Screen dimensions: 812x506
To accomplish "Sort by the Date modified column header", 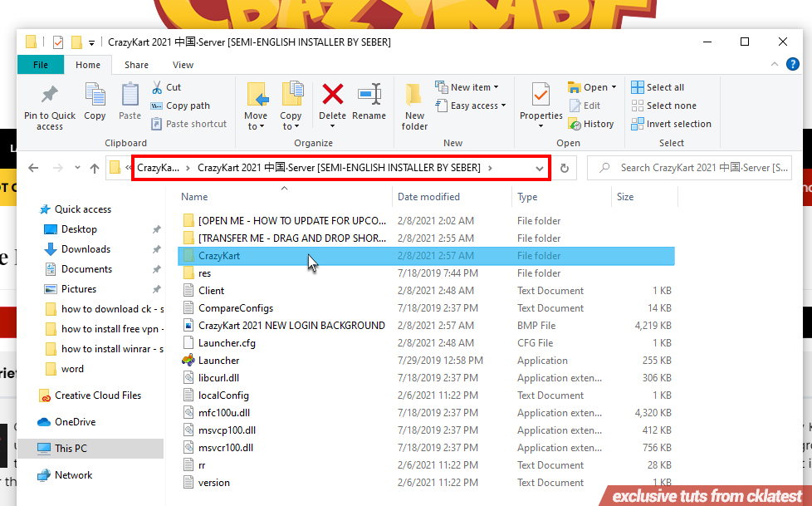I will (452, 197).
